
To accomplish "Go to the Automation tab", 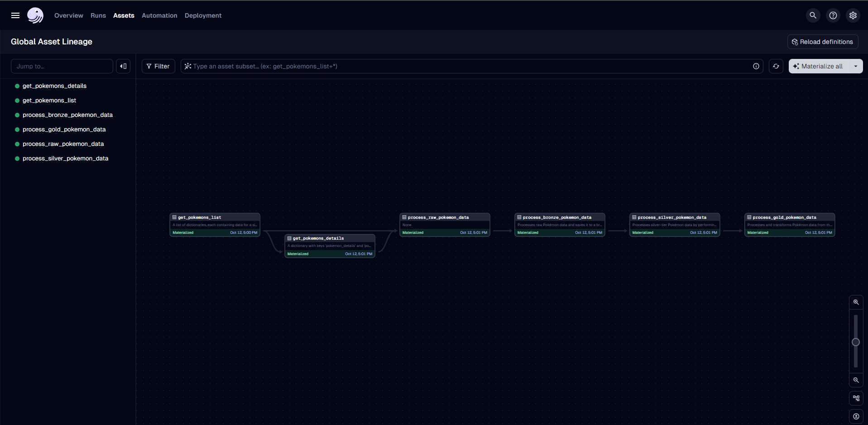I will 159,15.
